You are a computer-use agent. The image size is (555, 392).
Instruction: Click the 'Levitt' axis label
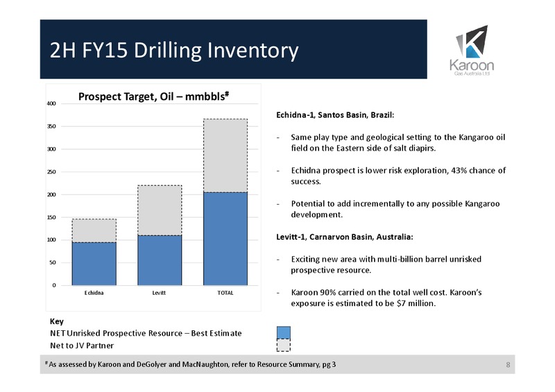coord(159,293)
